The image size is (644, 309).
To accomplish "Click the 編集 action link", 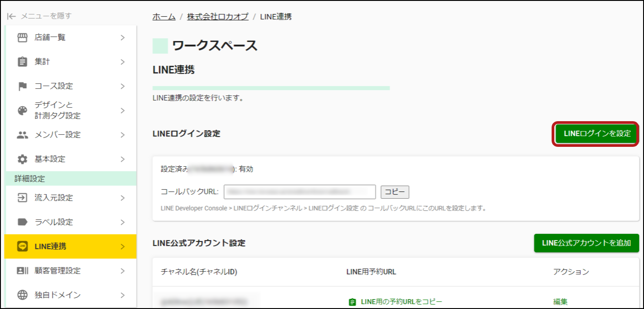I will [x=560, y=302].
